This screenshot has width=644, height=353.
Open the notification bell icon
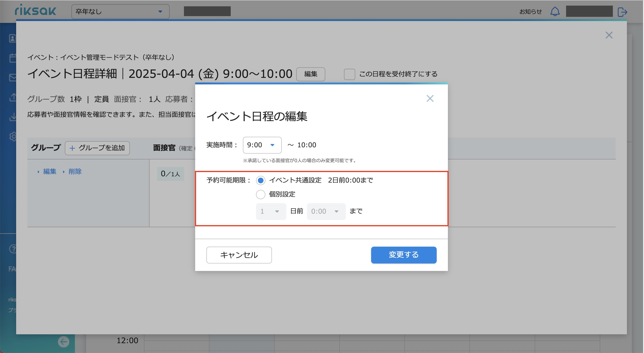pyautogui.click(x=555, y=11)
